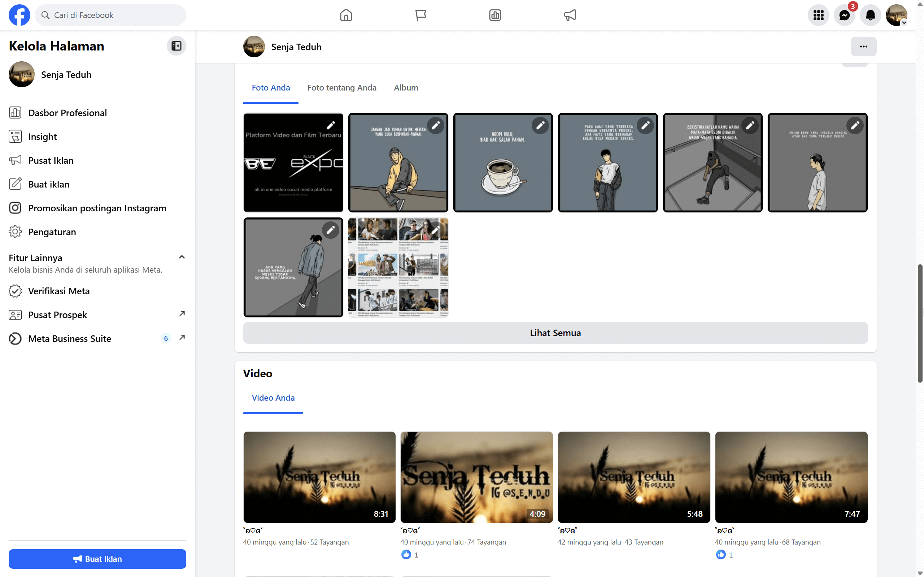Open the Menu grid icon

point(818,15)
